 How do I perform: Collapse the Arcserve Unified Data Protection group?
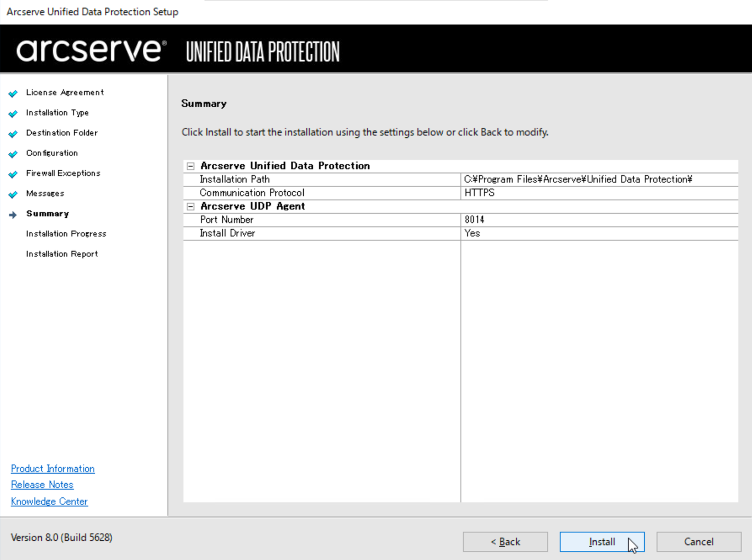tap(190, 166)
